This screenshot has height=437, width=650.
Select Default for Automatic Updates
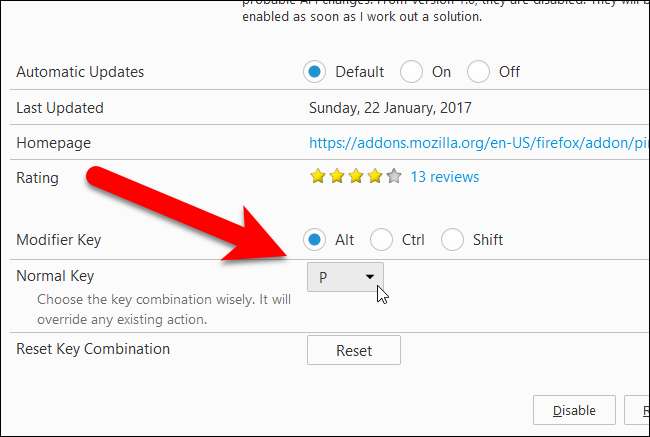pos(314,72)
